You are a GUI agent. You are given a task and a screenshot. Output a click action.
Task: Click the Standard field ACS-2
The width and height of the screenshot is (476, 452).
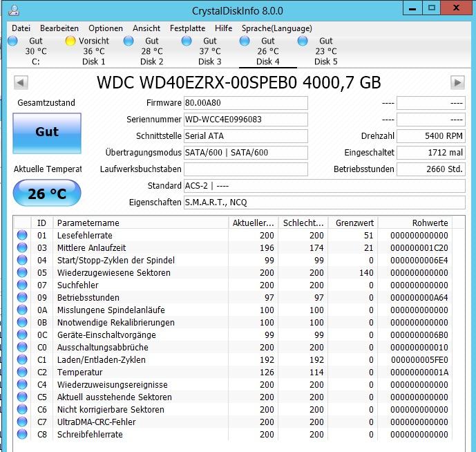(x=325, y=186)
